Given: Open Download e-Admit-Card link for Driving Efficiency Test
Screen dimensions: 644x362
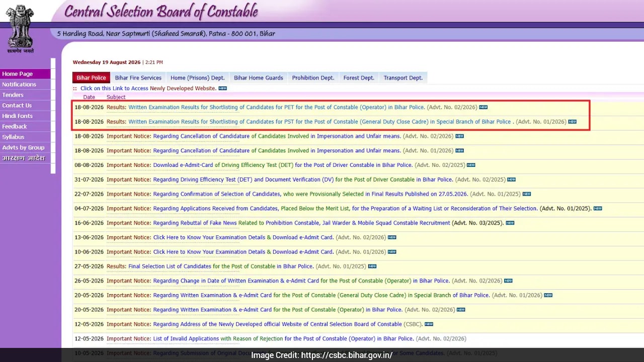Looking at the screenshot, I should pos(283,165).
